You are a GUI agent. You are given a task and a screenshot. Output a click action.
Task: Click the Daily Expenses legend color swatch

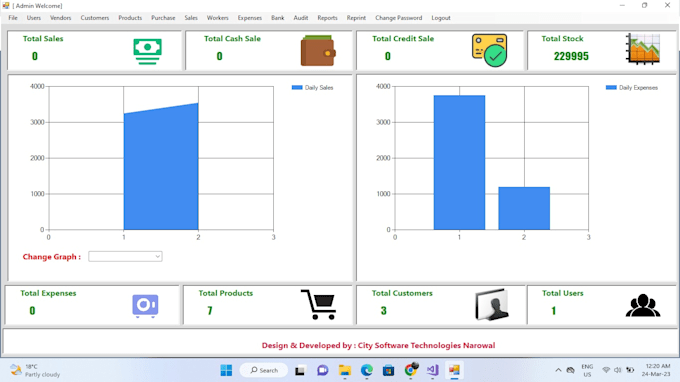click(611, 87)
